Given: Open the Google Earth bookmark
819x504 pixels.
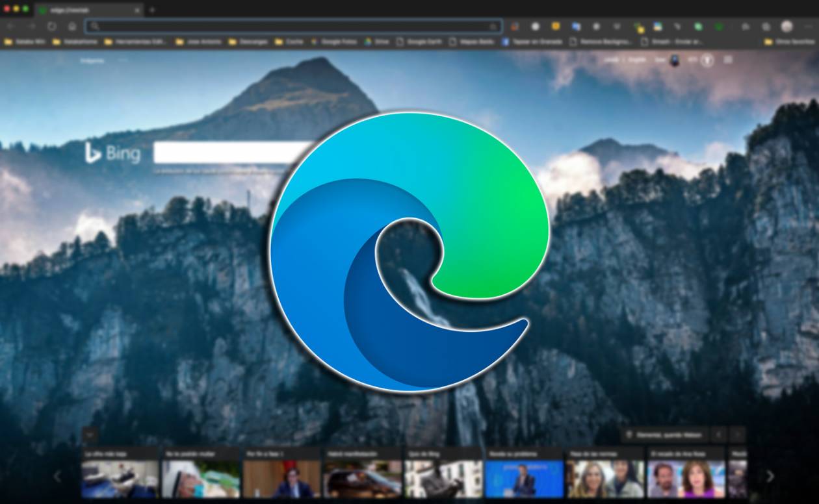Looking at the screenshot, I should point(419,42).
